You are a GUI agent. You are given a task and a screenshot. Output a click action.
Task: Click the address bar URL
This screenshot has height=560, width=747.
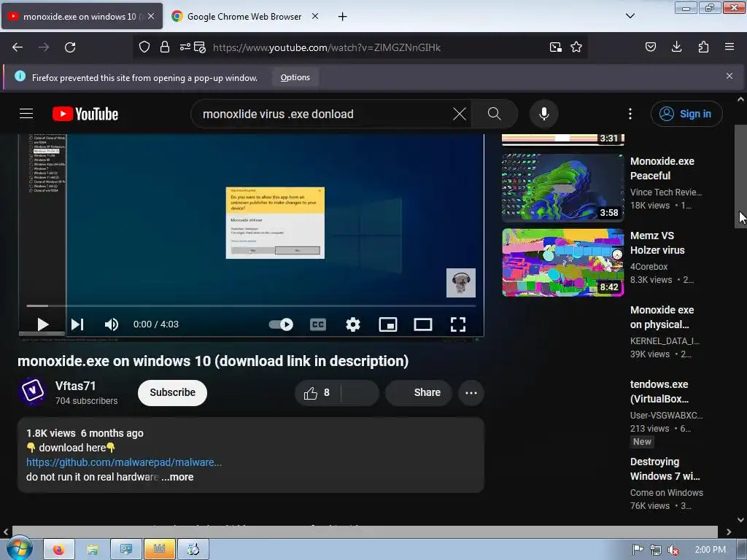(327, 47)
